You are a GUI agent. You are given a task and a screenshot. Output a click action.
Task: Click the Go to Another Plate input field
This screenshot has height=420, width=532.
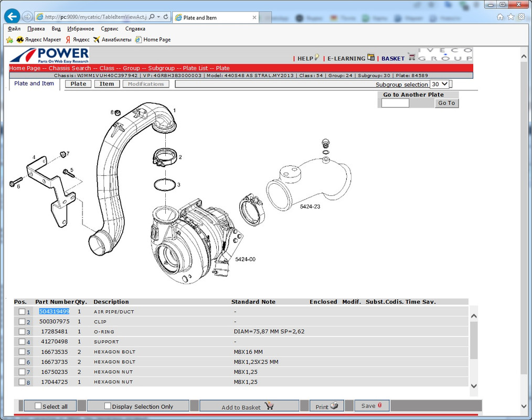(x=395, y=103)
